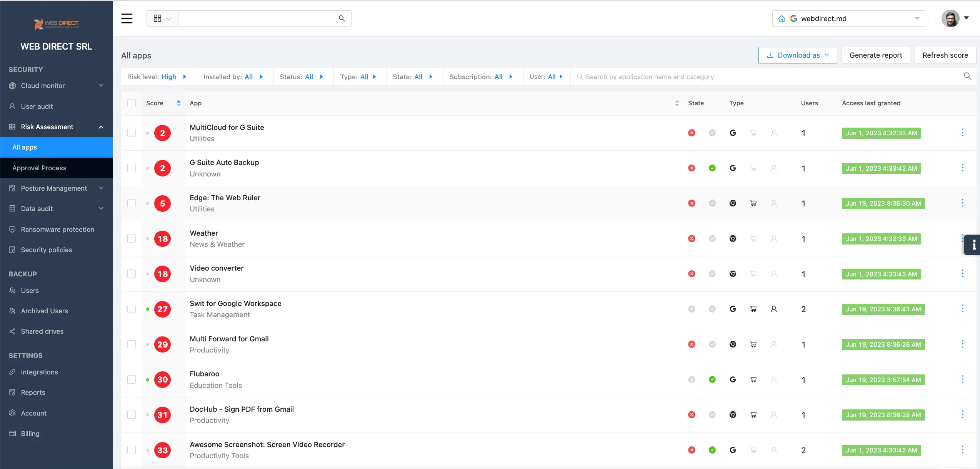Check the checkbox beside Flubaroo
The height and width of the screenshot is (469, 980).
[x=132, y=379]
